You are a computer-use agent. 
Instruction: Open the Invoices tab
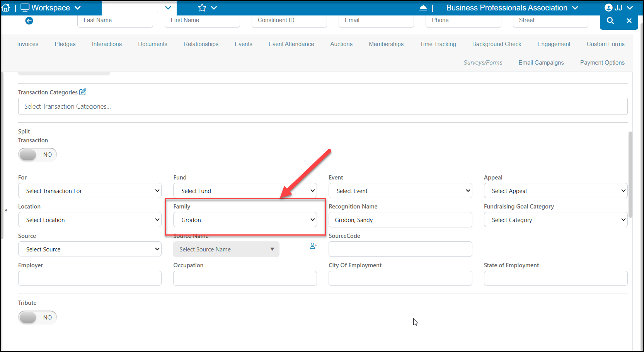tap(28, 44)
